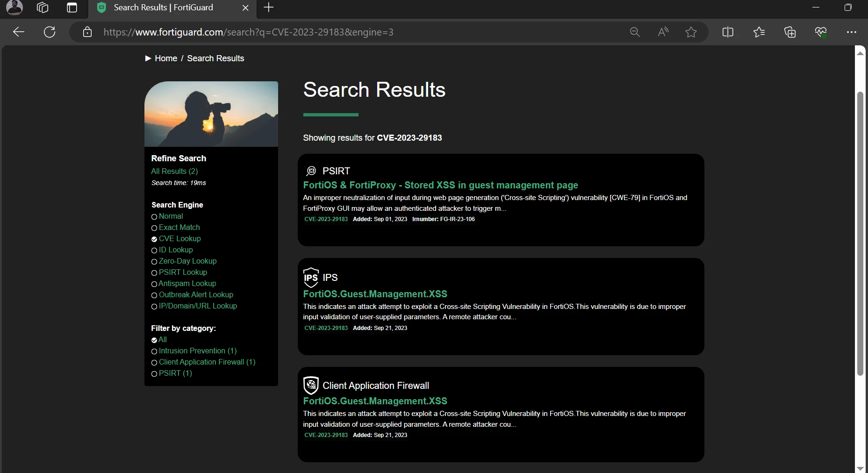This screenshot has height=473, width=868.
Task: Select Zero-Day Lookup search engine
Action: 184,261
